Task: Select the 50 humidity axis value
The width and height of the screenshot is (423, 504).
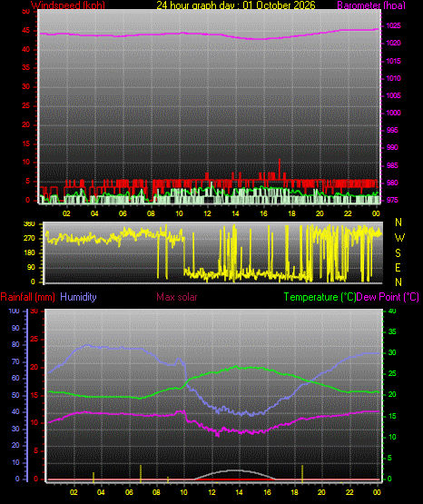Action: [x=15, y=396]
